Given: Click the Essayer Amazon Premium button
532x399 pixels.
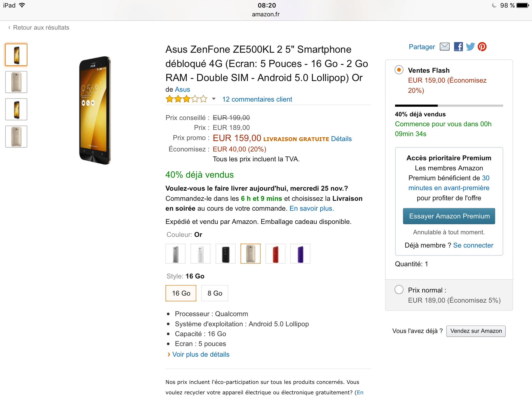Looking at the screenshot, I should click(449, 216).
